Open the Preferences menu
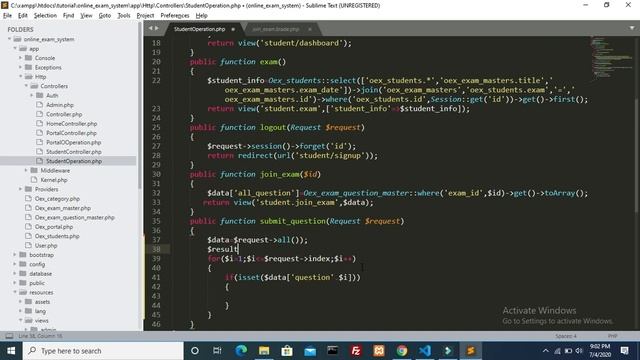This screenshot has height=360, width=640. (175, 16)
